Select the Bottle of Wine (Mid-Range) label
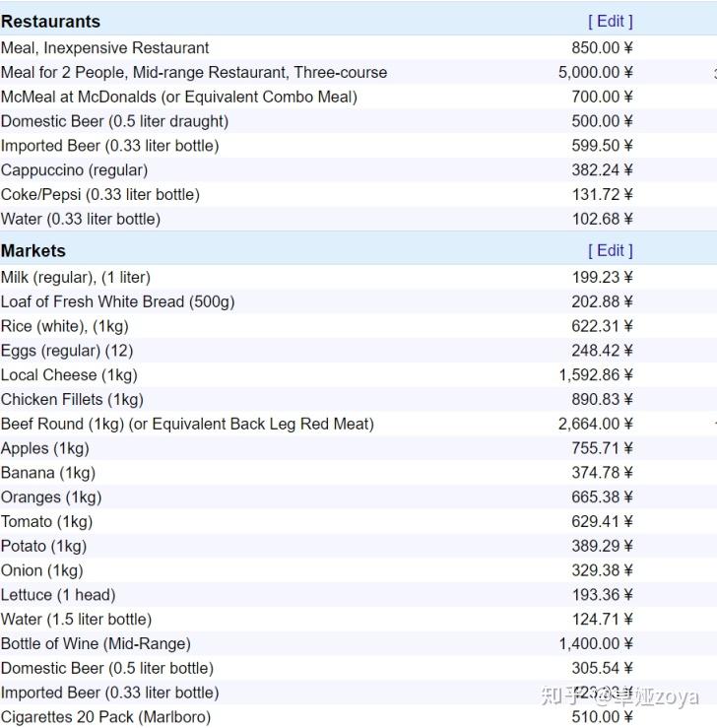The image size is (717, 728). [96, 643]
